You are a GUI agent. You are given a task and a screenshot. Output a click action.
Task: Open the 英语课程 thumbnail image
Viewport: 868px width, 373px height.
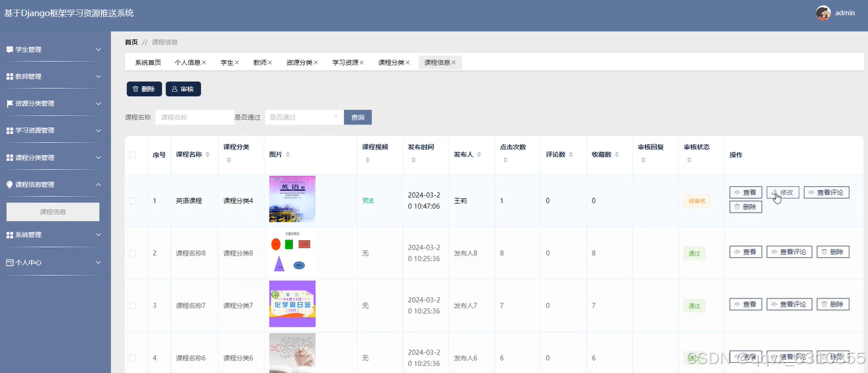[292, 199]
